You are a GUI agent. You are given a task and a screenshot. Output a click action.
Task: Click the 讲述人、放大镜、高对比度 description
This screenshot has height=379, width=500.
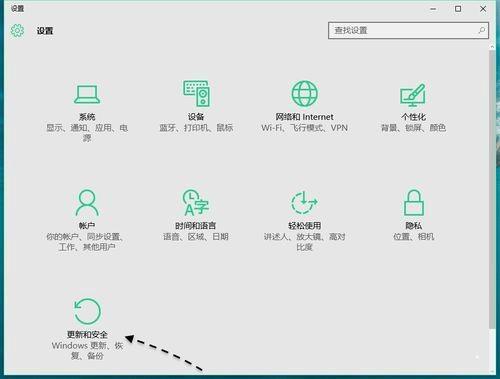[x=304, y=242]
